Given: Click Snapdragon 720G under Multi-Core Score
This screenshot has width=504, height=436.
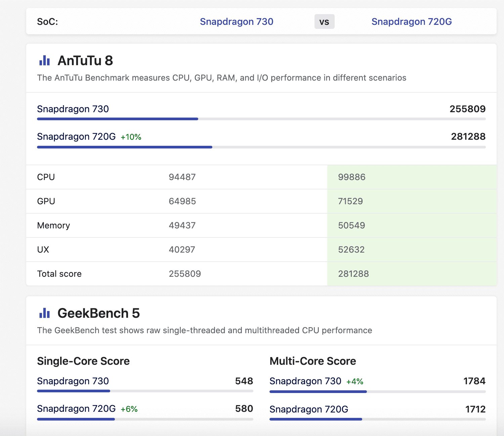Looking at the screenshot, I should pyautogui.click(x=308, y=409).
